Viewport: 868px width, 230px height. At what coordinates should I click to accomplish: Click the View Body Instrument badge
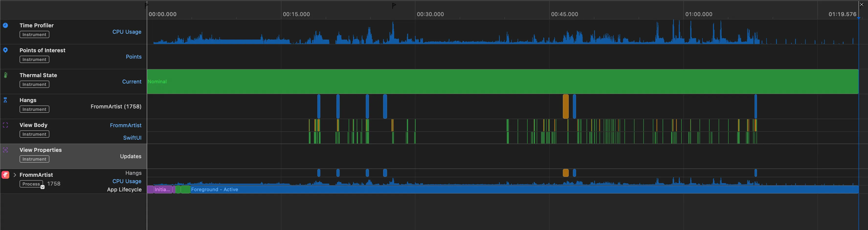tap(34, 134)
